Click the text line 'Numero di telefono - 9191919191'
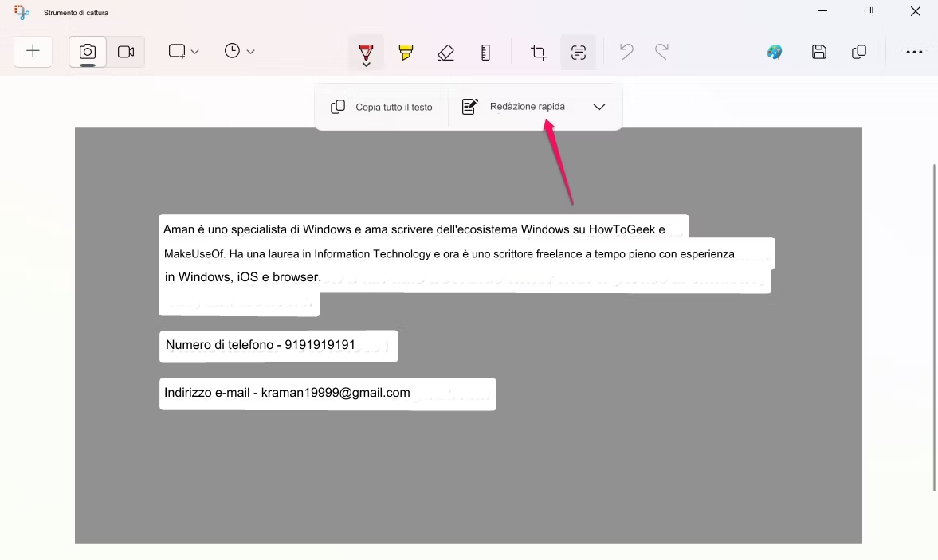 (x=261, y=345)
